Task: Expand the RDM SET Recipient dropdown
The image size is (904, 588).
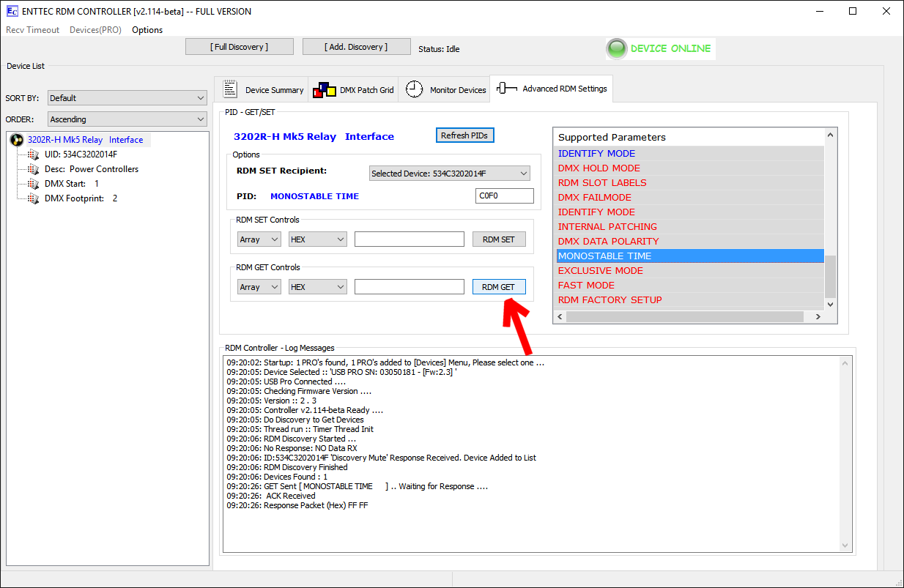Action: (x=449, y=174)
